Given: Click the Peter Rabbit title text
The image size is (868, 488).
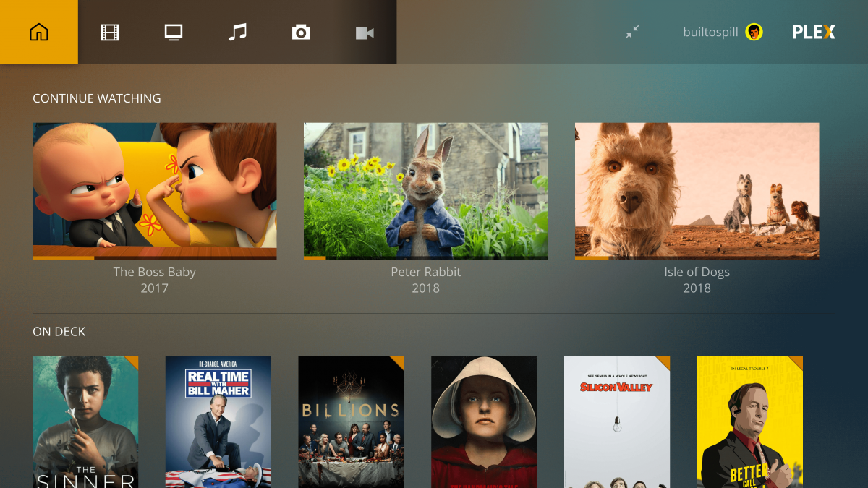Looking at the screenshot, I should point(426,273).
